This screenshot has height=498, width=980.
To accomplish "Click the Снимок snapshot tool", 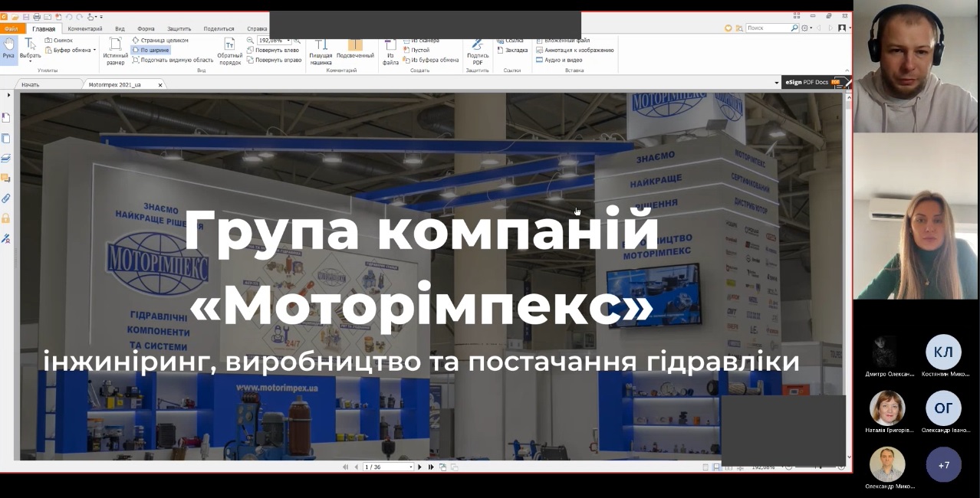I will (x=59, y=40).
